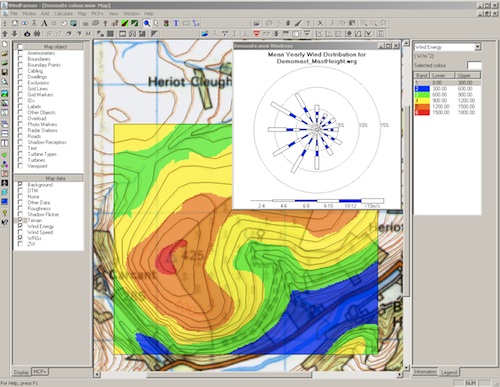Click the new document icon in sidebar
This screenshot has width=500, height=387.
pyautogui.click(x=5, y=44)
